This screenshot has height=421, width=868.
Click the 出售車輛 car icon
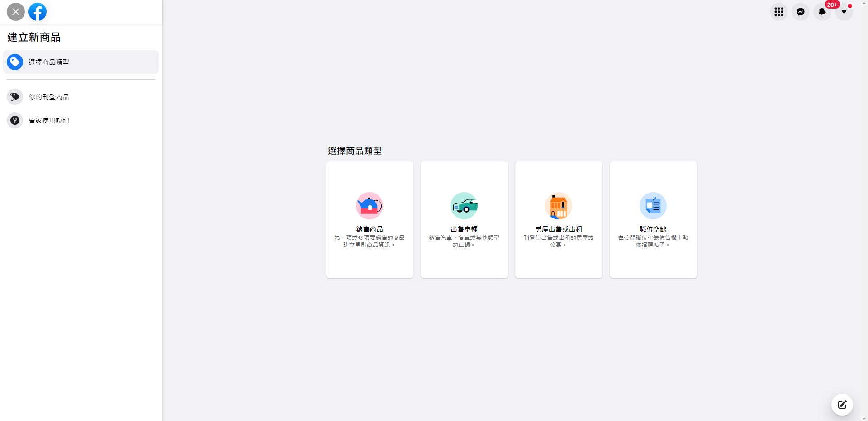click(x=464, y=206)
